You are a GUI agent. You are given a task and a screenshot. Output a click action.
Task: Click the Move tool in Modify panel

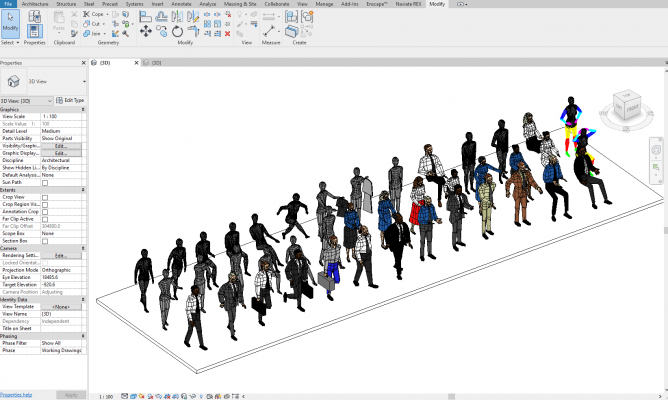click(147, 32)
